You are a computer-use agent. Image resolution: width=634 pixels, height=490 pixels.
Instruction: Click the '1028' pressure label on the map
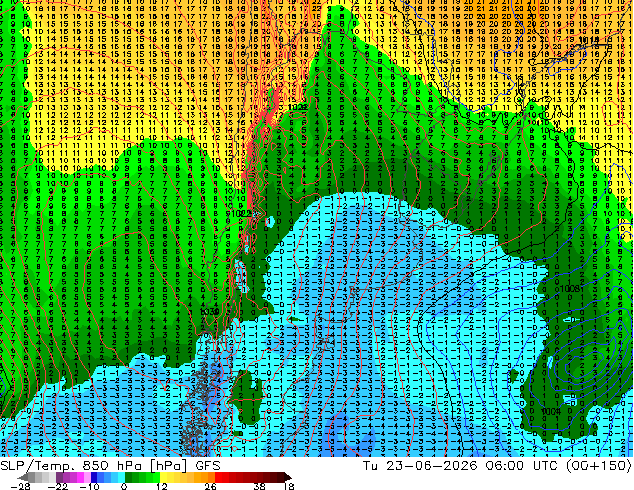298,107
